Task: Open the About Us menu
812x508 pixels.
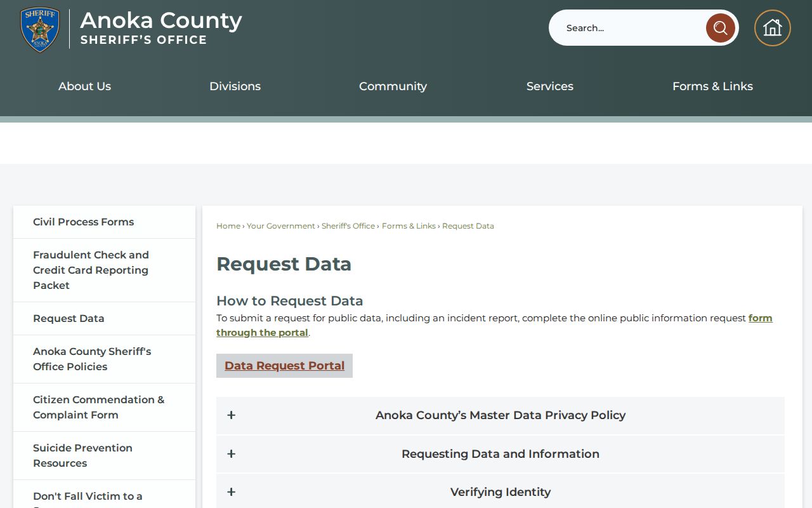Action: (84, 86)
